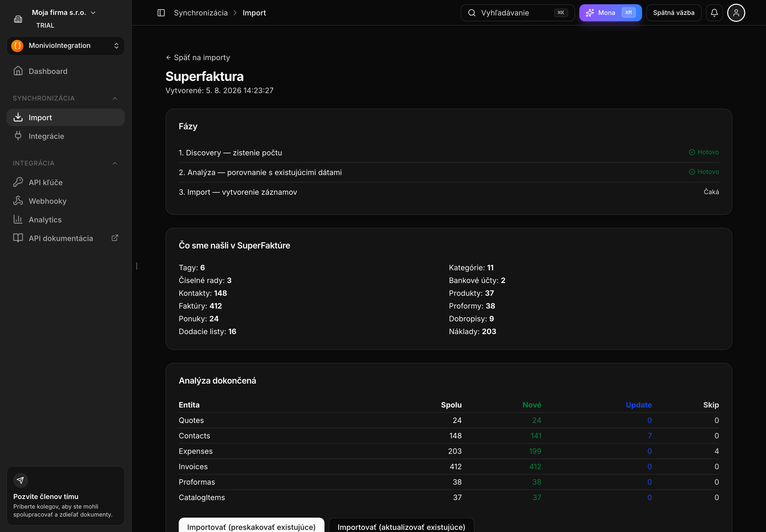766x532 pixels.
Task: Open user profile avatar menu
Action: pos(736,13)
